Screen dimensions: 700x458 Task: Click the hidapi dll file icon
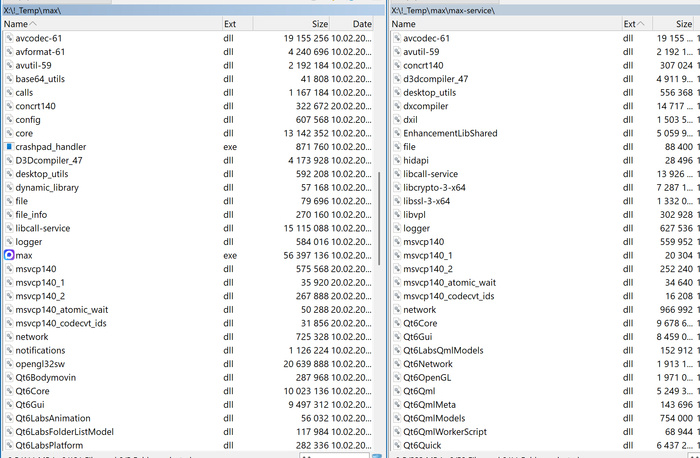click(x=397, y=160)
